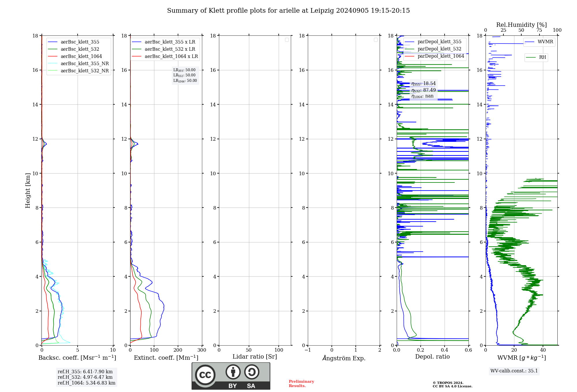Click green line sample beside RH legend label

click(x=531, y=58)
